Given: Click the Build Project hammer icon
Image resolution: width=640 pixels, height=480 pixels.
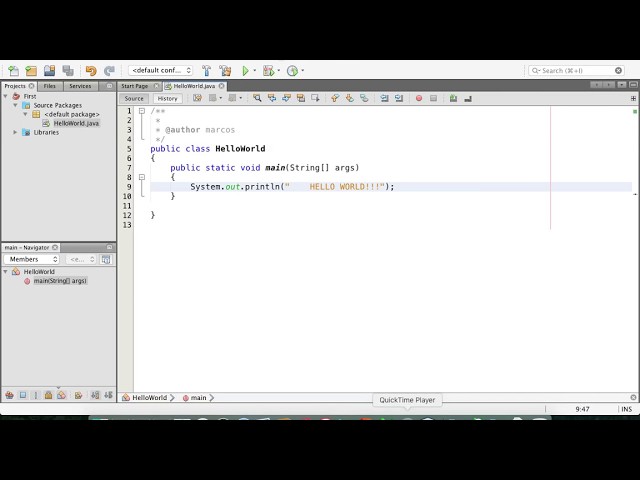Looking at the screenshot, I should click(207, 71).
